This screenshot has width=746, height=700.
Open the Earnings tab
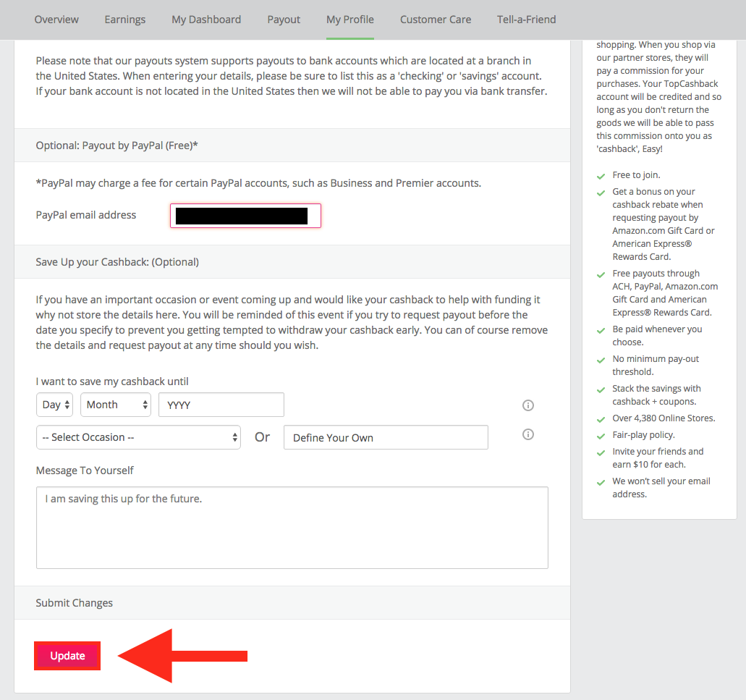tap(125, 20)
